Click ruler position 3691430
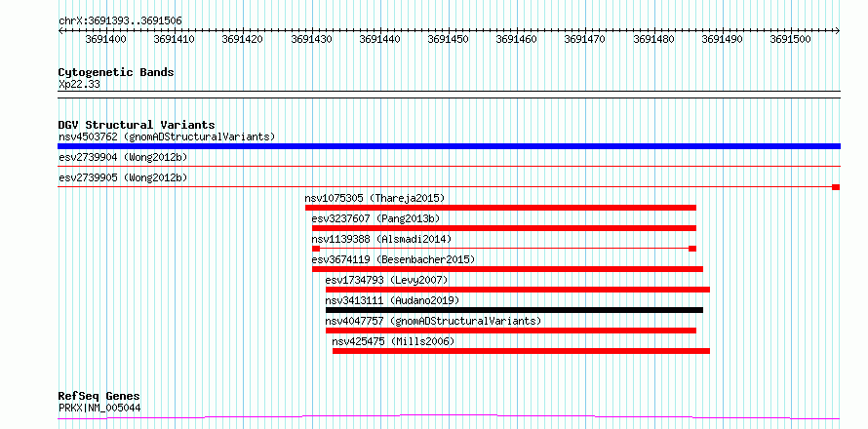The width and height of the screenshot is (868, 429). pos(311,39)
